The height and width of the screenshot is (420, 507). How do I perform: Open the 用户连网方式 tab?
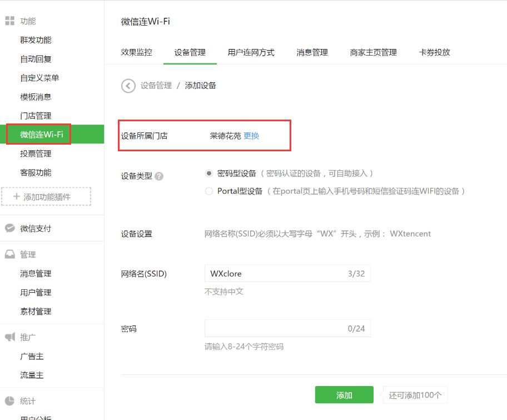coord(251,52)
